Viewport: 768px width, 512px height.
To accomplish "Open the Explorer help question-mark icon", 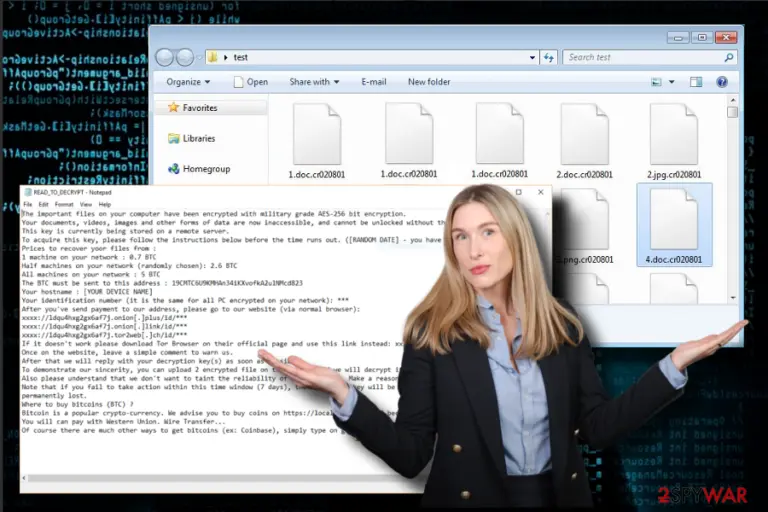I will (x=721, y=82).
